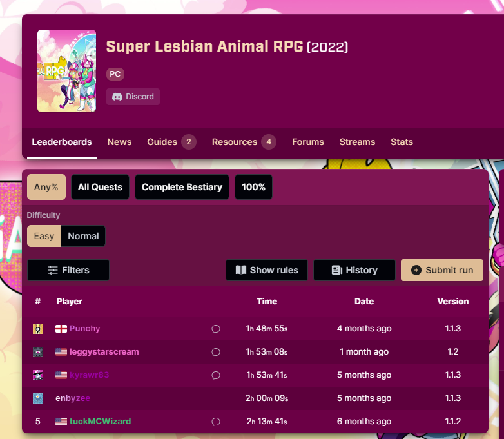The height and width of the screenshot is (439, 504).
Task: Select the Complete Bestiary category
Action: click(182, 187)
